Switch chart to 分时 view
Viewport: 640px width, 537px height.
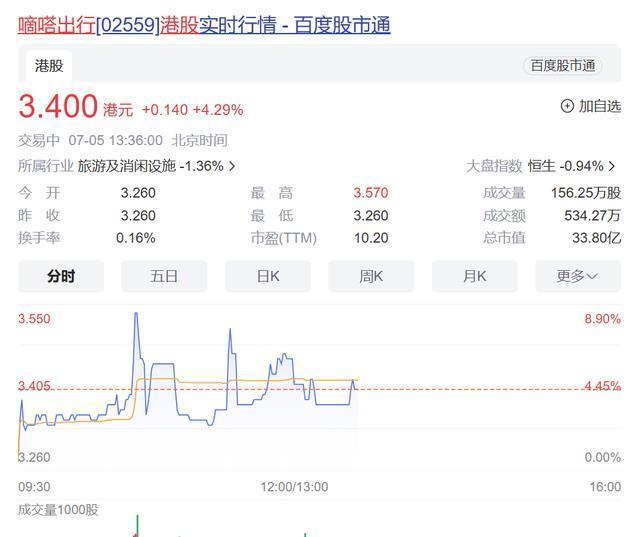(x=61, y=276)
